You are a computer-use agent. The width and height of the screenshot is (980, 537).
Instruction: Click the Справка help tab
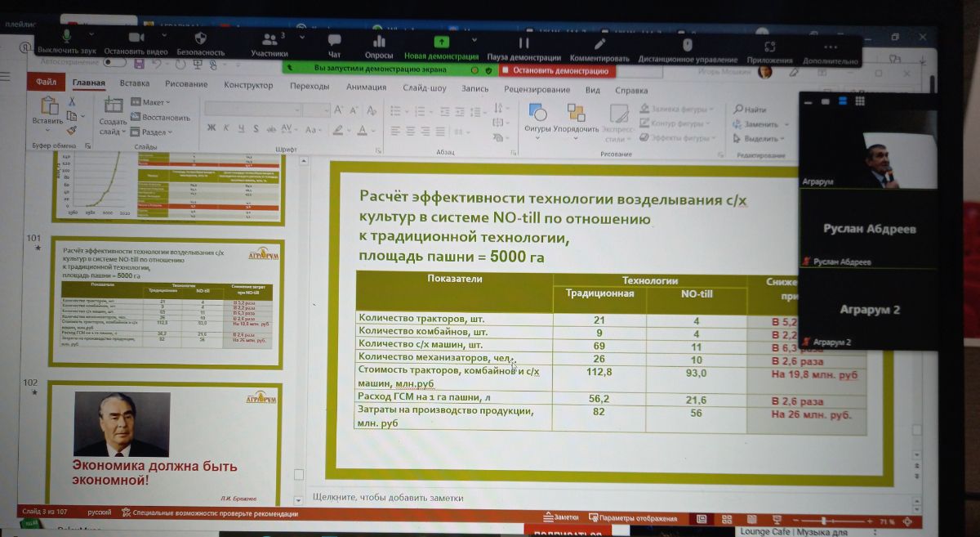tap(630, 91)
